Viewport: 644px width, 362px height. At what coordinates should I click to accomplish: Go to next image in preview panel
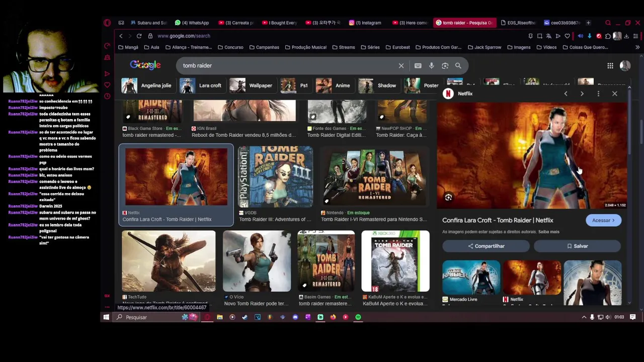click(x=582, y=94)
